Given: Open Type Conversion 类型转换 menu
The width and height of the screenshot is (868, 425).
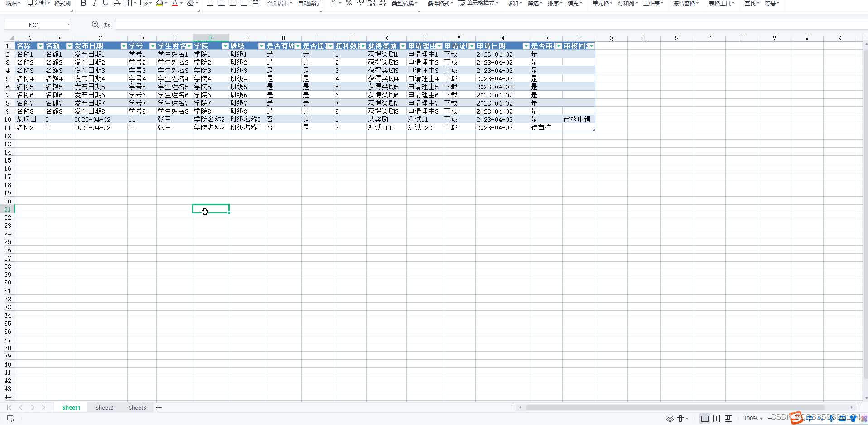Looking at the screenshot, I should [405, 3].
